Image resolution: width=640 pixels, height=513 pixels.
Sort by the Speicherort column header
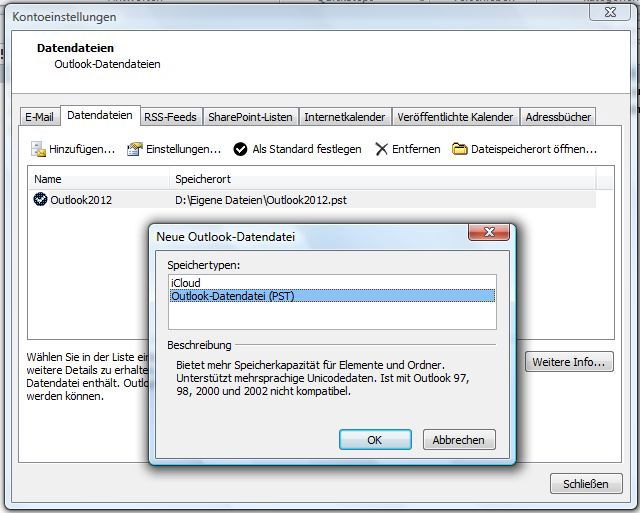point(382,179)
